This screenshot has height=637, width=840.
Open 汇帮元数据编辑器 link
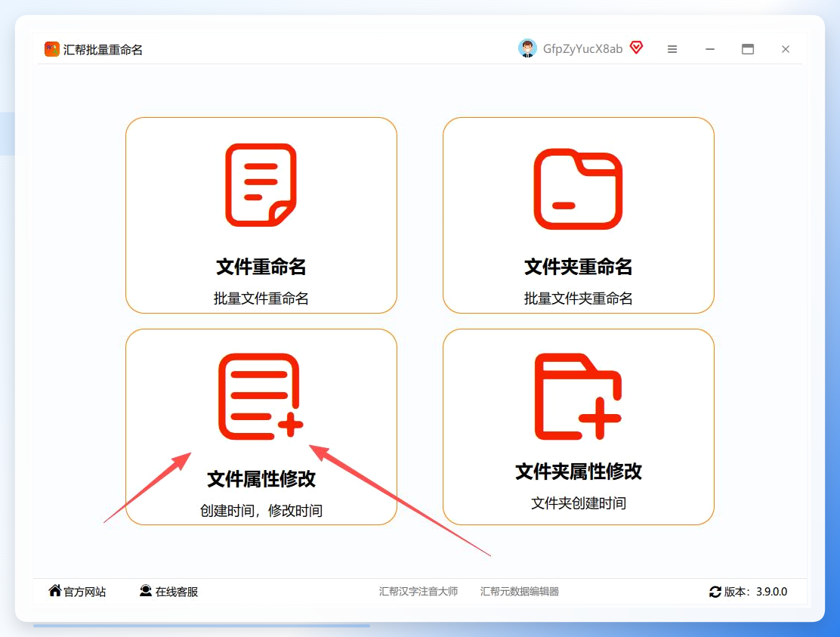(520, 592)
